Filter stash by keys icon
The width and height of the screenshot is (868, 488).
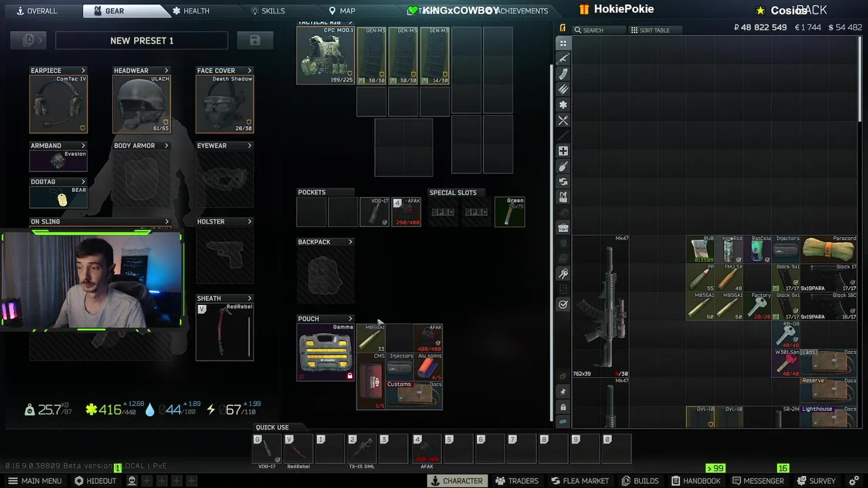pos(563,274)
